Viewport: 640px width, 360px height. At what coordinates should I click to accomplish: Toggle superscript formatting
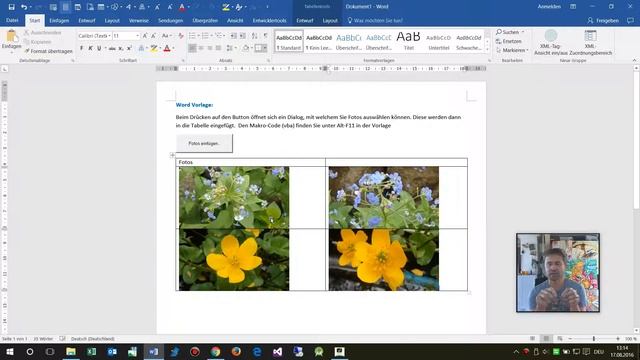point(129,48)
